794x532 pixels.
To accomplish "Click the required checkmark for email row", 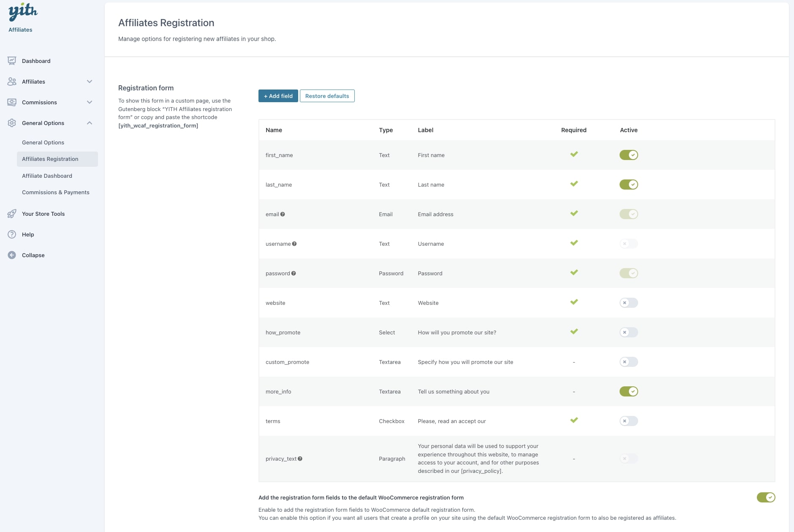I will [x=574, y=213].
